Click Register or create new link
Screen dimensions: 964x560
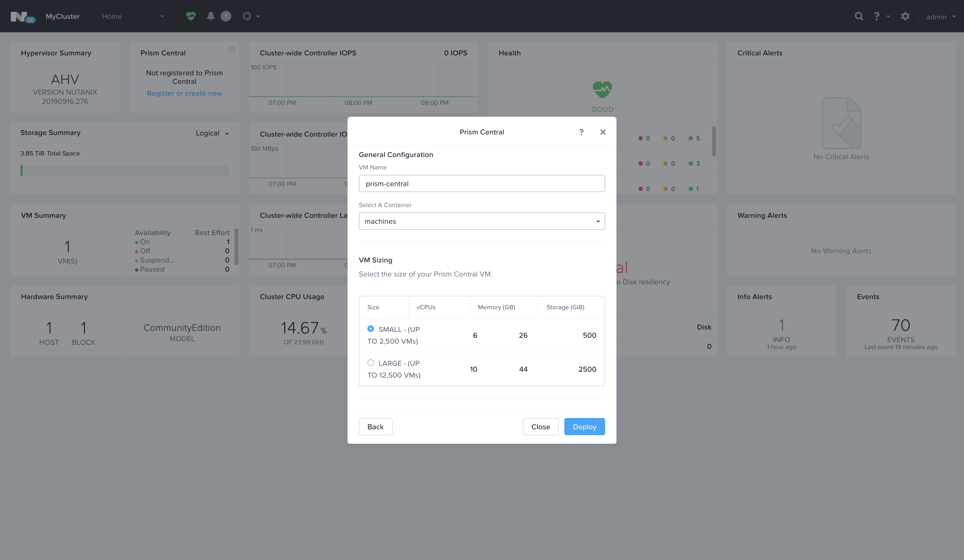pyautogui.click(x=185, y=93)
